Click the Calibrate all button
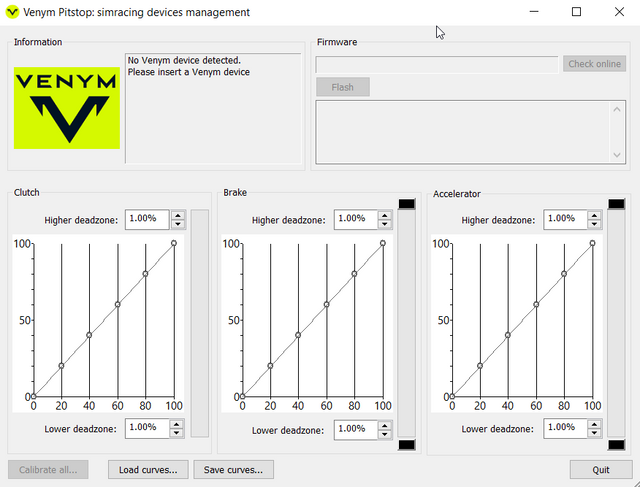Viewport: 640px width, 487px height. click(x=48, y=470)
